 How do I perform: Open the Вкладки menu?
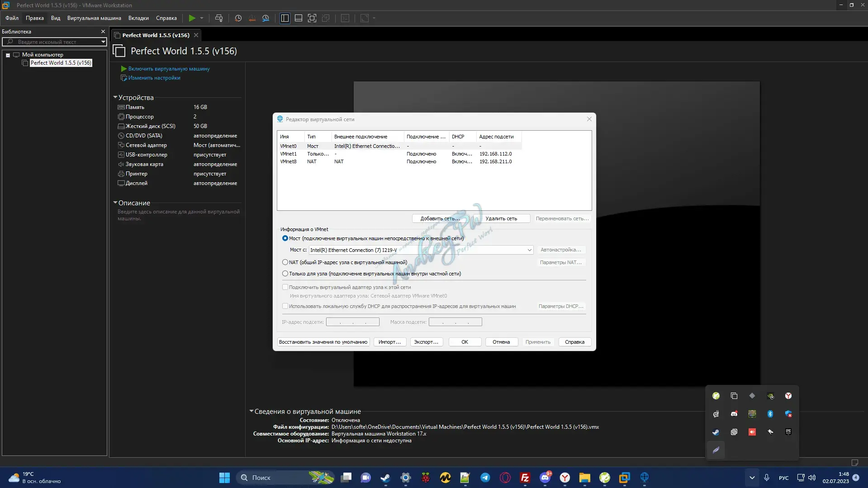coord(138,18)
